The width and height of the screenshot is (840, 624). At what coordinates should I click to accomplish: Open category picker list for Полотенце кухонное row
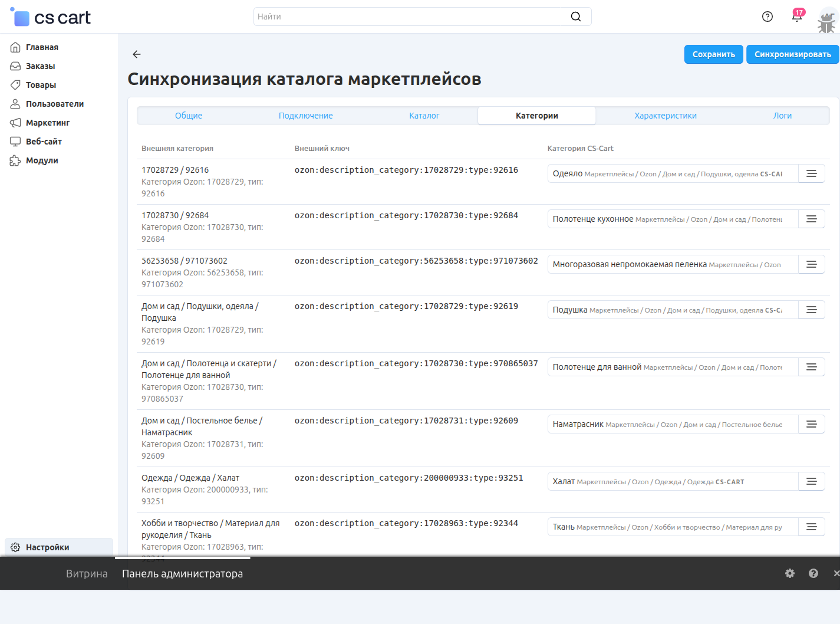812,219
